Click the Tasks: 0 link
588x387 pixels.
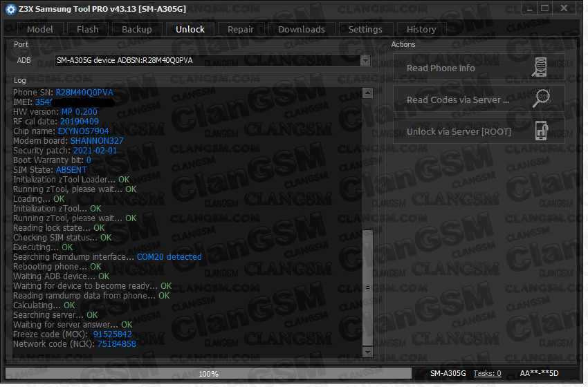tap(487, 373)
